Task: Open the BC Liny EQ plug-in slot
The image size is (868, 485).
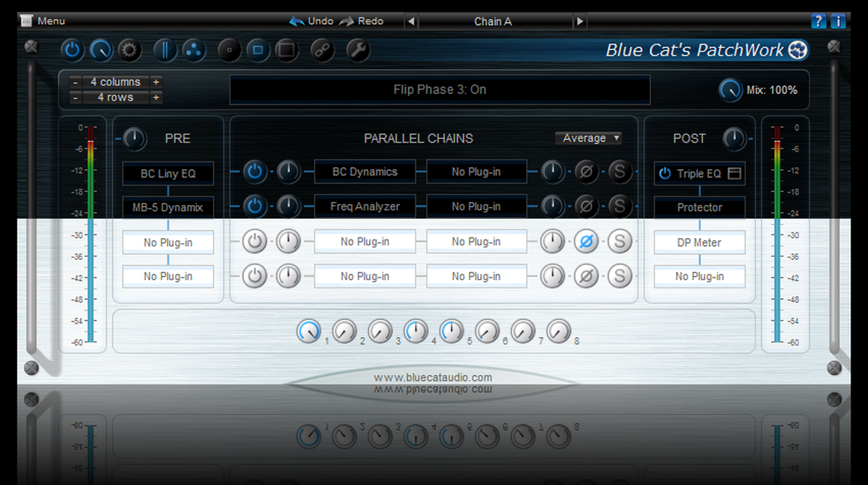Action: click(x=168, y=174)
